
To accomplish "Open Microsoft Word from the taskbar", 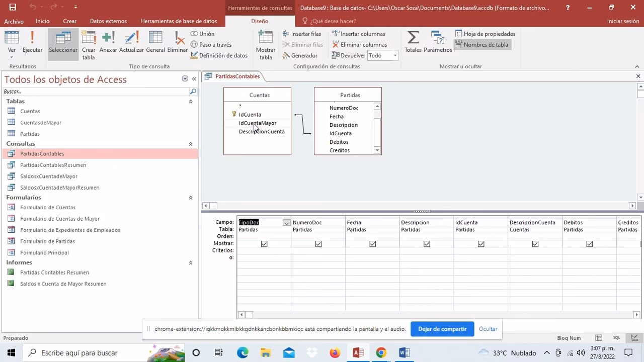I will 404,352.
